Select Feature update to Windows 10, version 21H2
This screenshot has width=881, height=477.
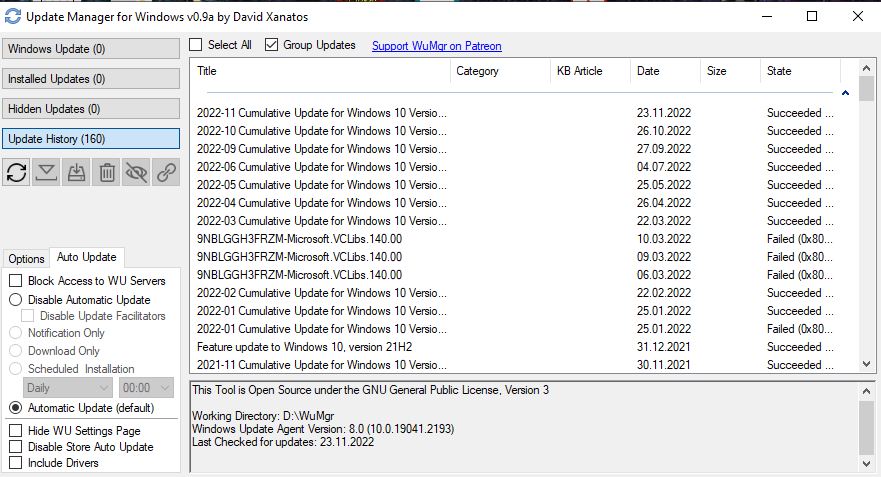pyautogui.click(x=515, y=347)
